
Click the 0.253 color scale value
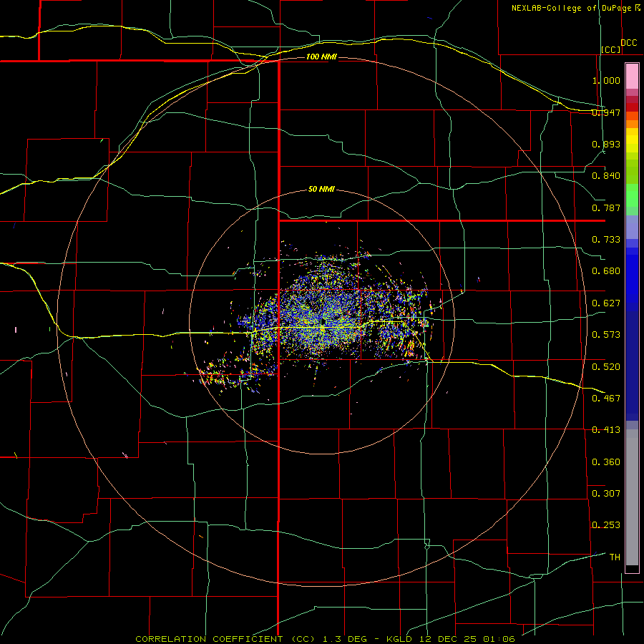pyautogui.click(x=606, y=525)
